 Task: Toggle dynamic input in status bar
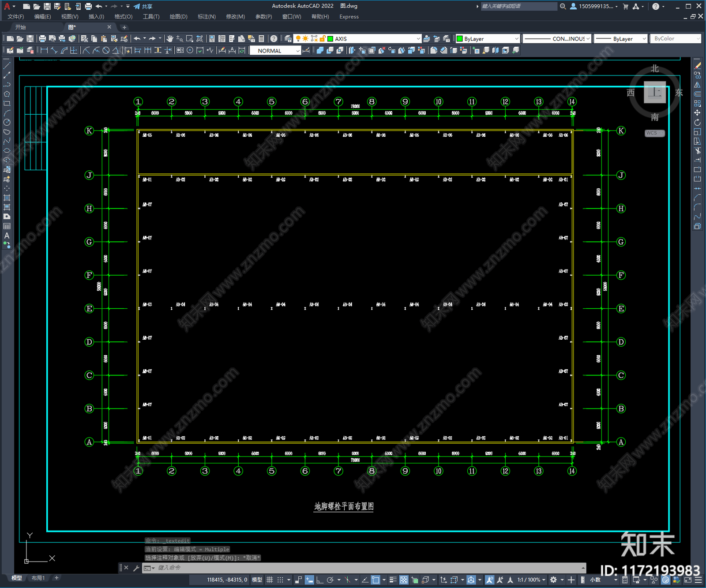[309, 580]
